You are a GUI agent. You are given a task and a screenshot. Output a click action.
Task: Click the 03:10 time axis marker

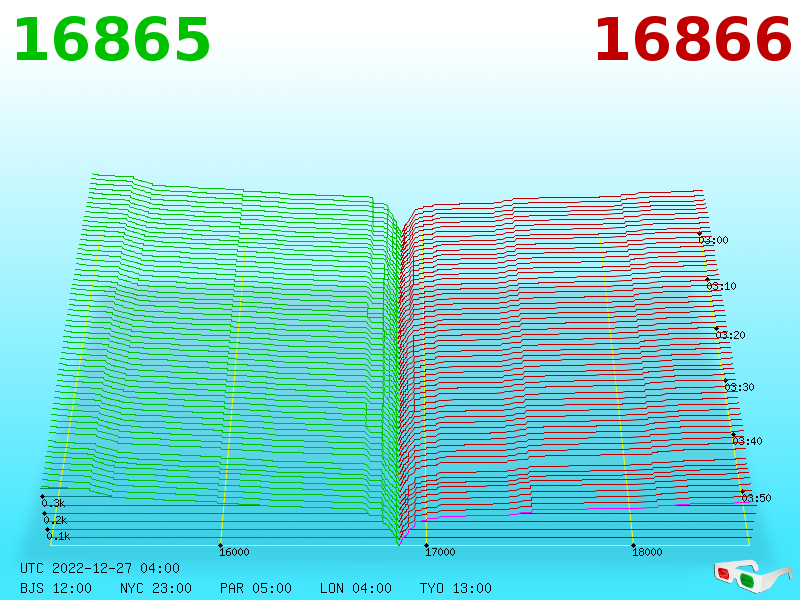721,286
